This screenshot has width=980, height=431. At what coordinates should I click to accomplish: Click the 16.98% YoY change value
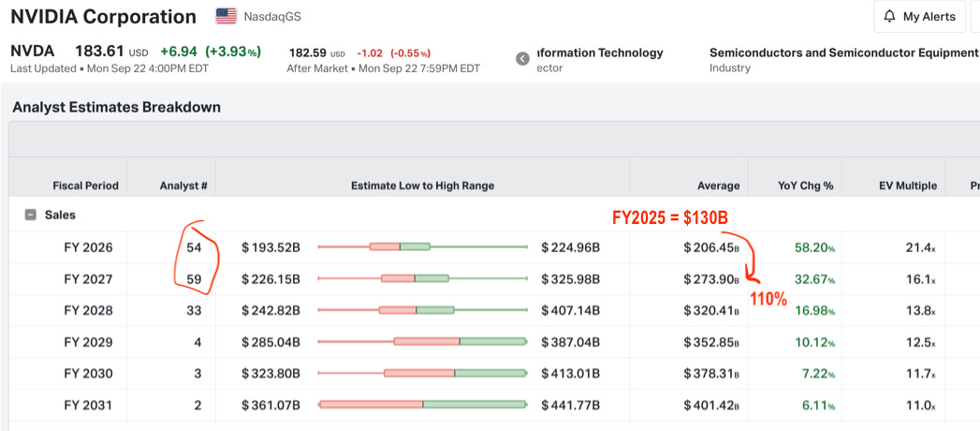click(814, 310)
